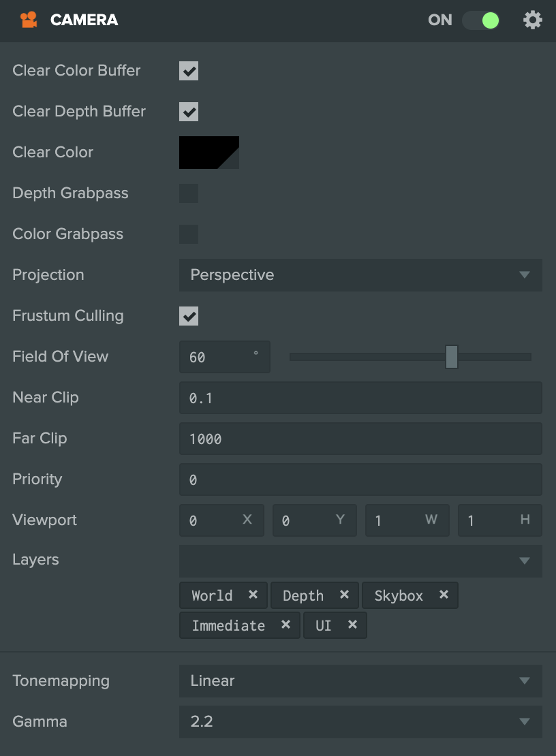Open the black Clear Color swatch
This screenshot has width=556, height=756.
tap(208, 153)
